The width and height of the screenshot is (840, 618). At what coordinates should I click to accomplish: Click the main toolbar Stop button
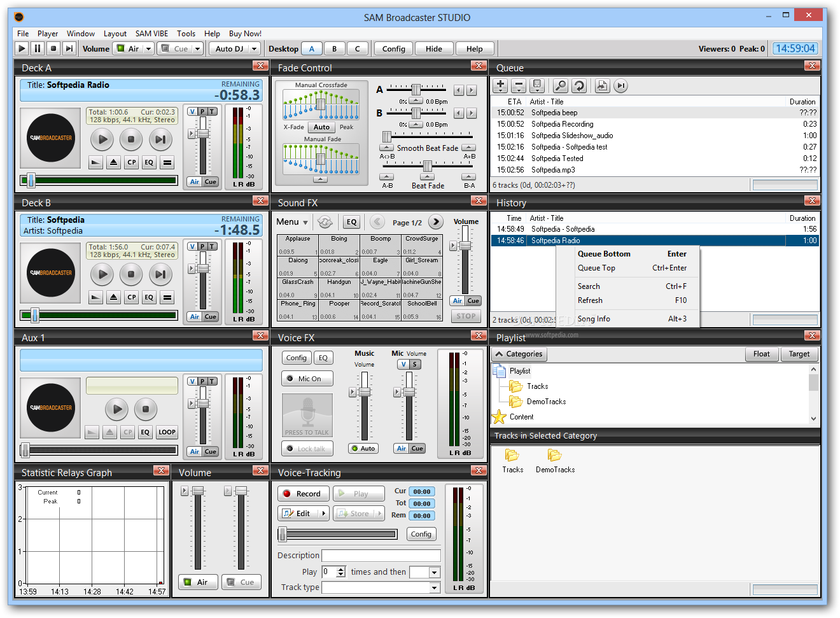(x=53, y=48)
